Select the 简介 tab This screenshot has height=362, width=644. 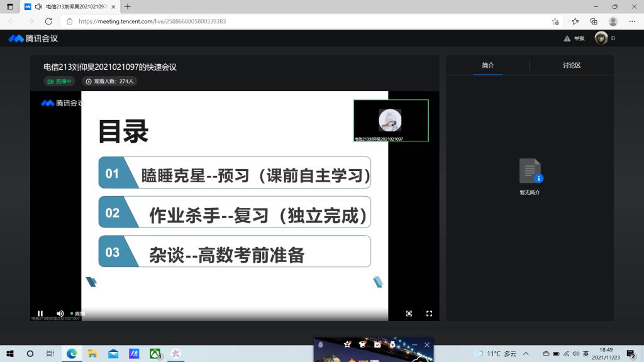click(x=488, y=65)
